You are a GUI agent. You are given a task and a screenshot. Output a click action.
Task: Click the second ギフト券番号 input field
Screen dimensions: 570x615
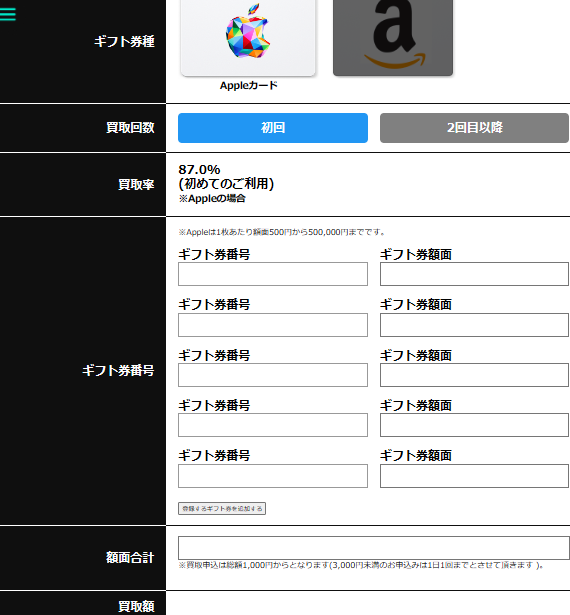tap(273, 325)
